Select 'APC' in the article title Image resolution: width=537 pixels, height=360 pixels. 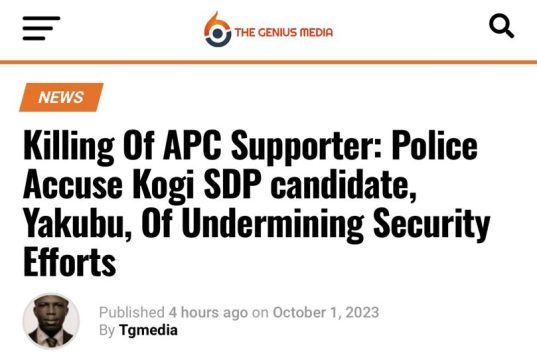click(192, 145)
